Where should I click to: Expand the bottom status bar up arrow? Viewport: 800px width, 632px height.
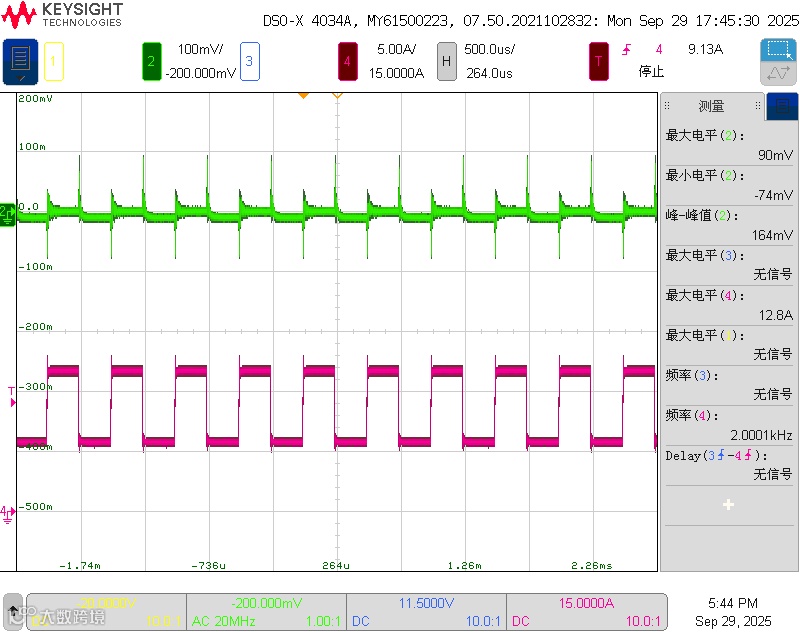[13, 611]
